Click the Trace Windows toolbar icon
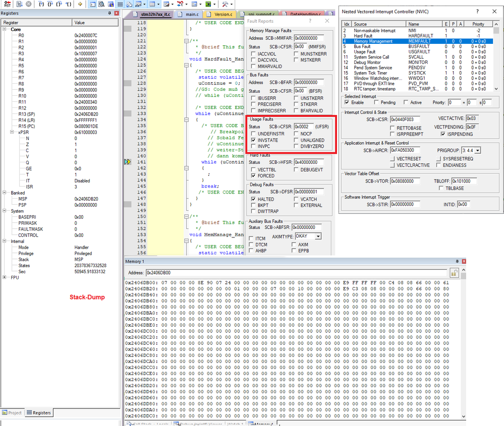Viewport: 504px width, 426px height. [x=194, y=4]
